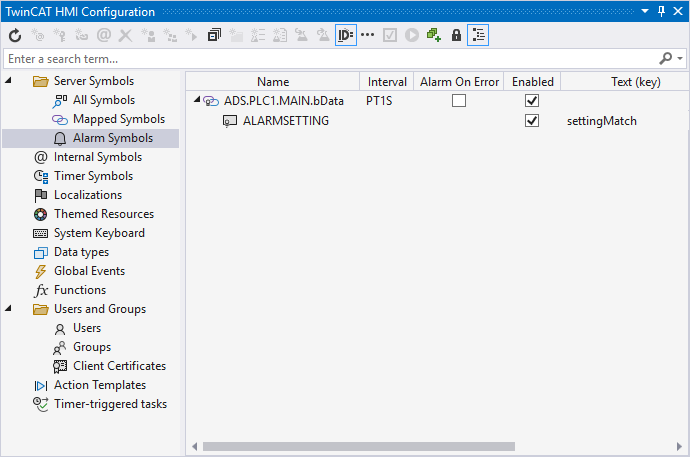Collapse the ADS.PLC1.MAIN.bData row
This screenshot has height=457, width=690.
197,100
